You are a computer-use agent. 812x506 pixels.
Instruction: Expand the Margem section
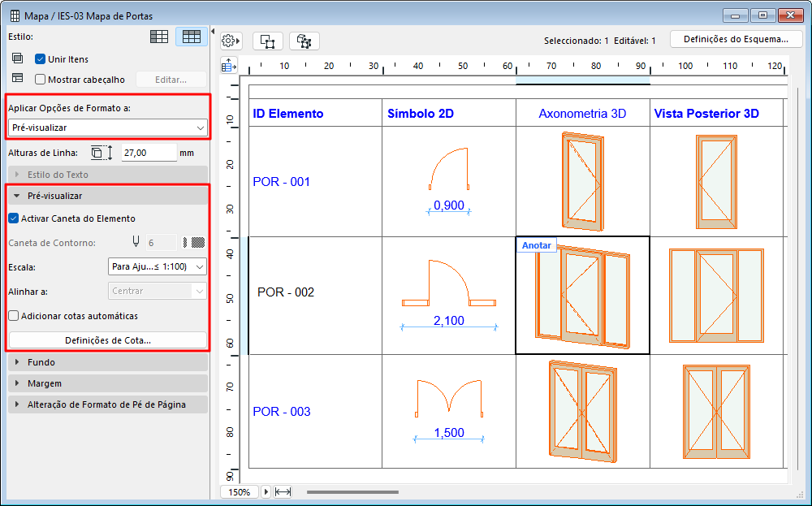point(108,383)
